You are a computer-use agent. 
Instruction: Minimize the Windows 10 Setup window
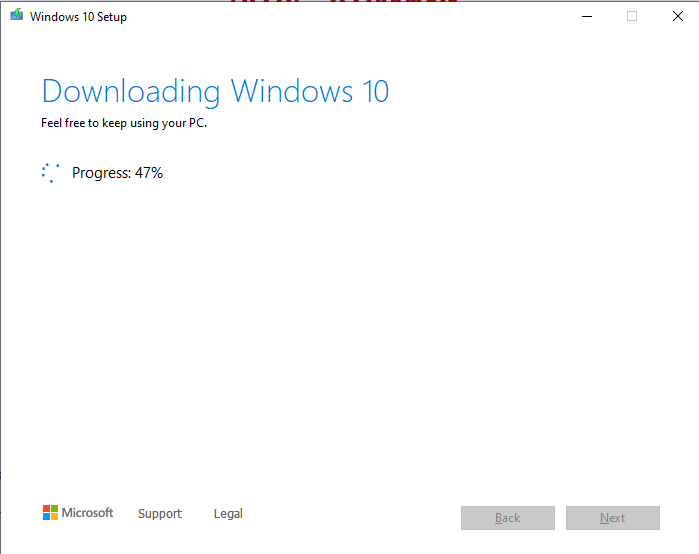coord(587,16)
